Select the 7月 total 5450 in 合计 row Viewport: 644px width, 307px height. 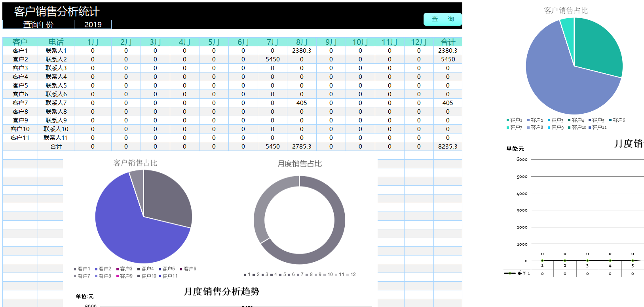click(x=272, y=147)
